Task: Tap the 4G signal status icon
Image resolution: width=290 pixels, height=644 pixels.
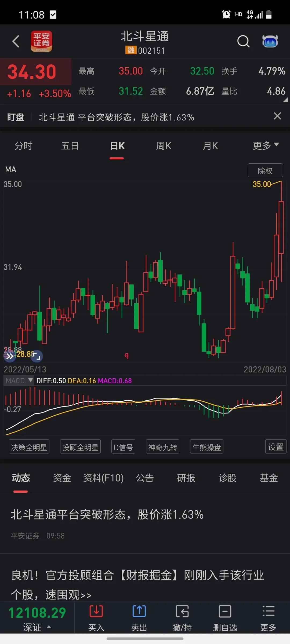Action: pyautogui.click(x=254, y=14)
